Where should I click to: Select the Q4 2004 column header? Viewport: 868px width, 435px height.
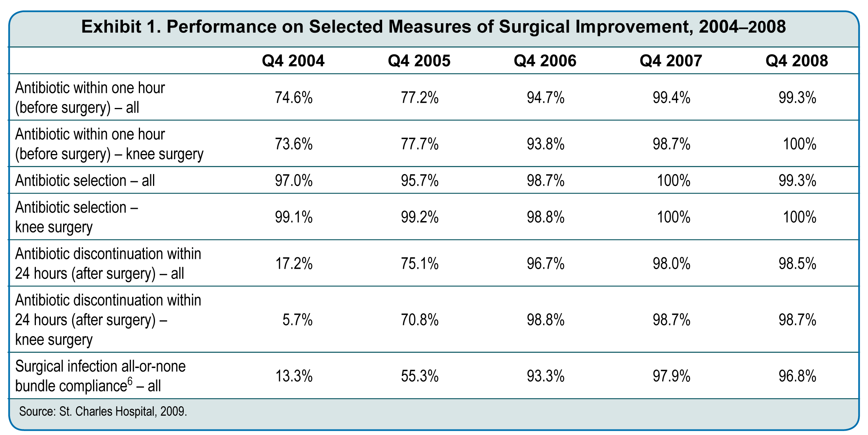[293, 61]
